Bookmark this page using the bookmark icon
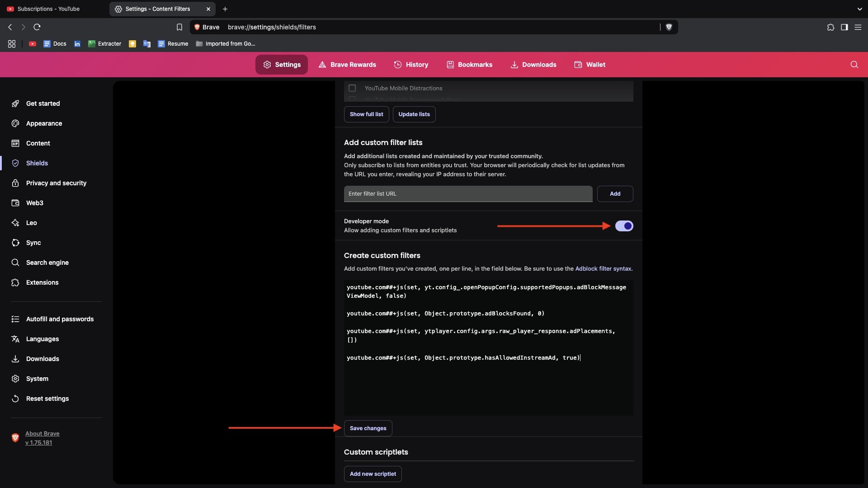868x488 pixels. pyautogui.click(x=179, y=27)
